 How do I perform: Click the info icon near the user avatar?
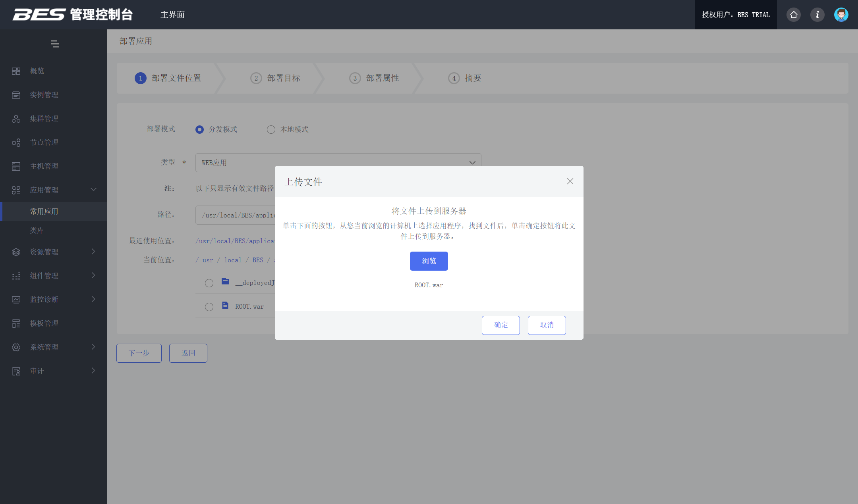[817, 14]
